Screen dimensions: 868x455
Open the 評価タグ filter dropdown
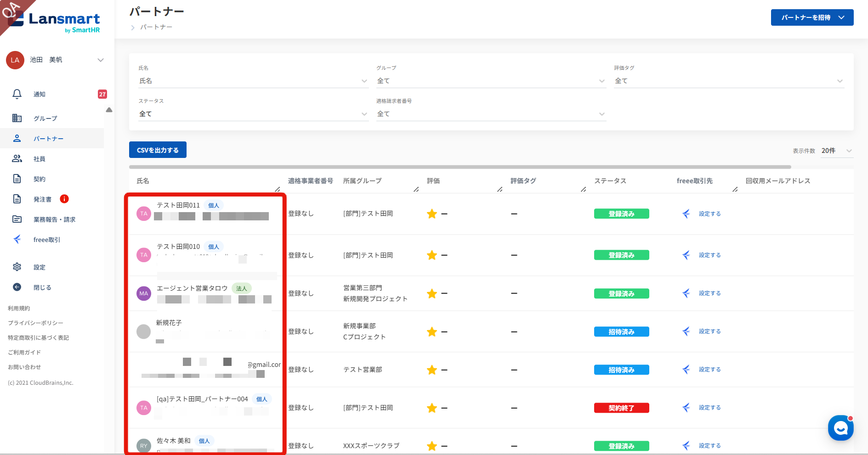pyautogui.click(x=729, y=81)
